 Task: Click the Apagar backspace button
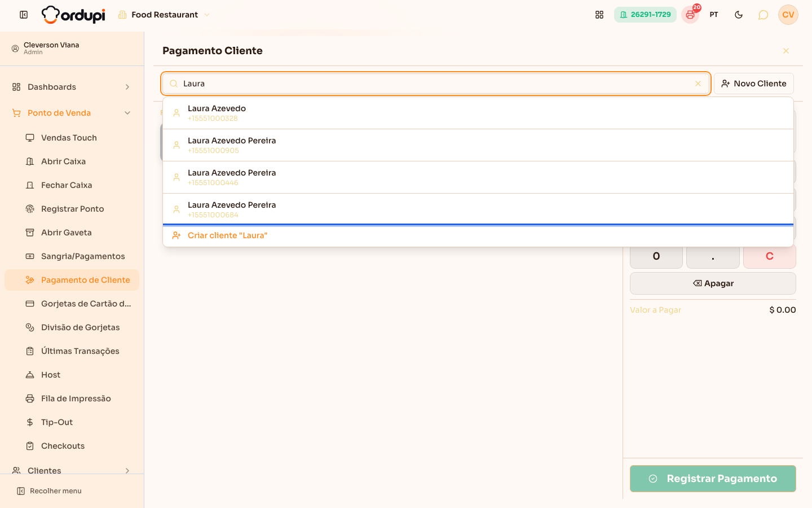click(x=713, y=283)
